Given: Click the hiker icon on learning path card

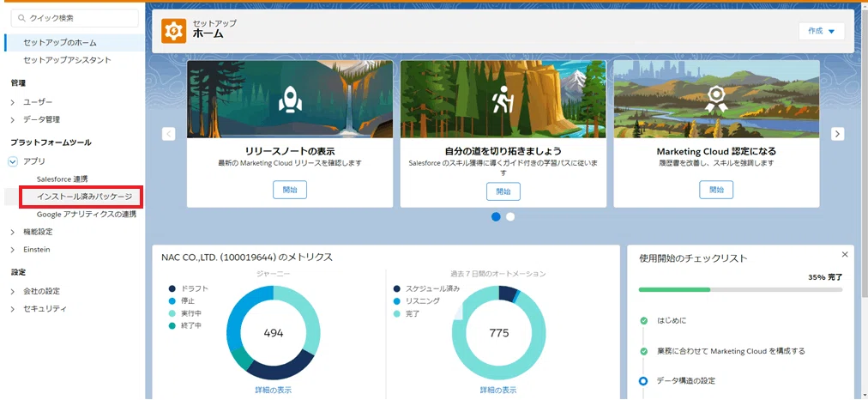Looking at the screenshot, I should (503, 100).
